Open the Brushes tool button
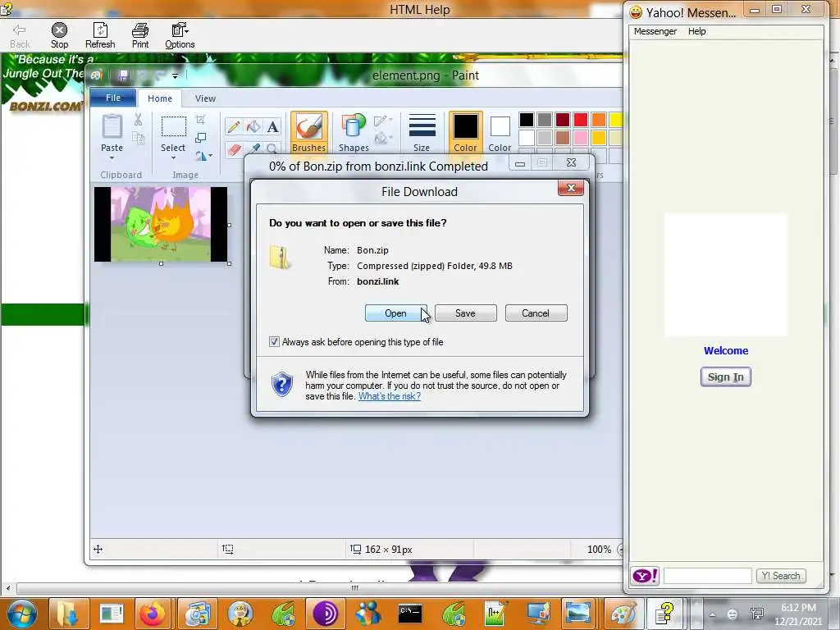The image size is (840, 630). coord(309,132)
